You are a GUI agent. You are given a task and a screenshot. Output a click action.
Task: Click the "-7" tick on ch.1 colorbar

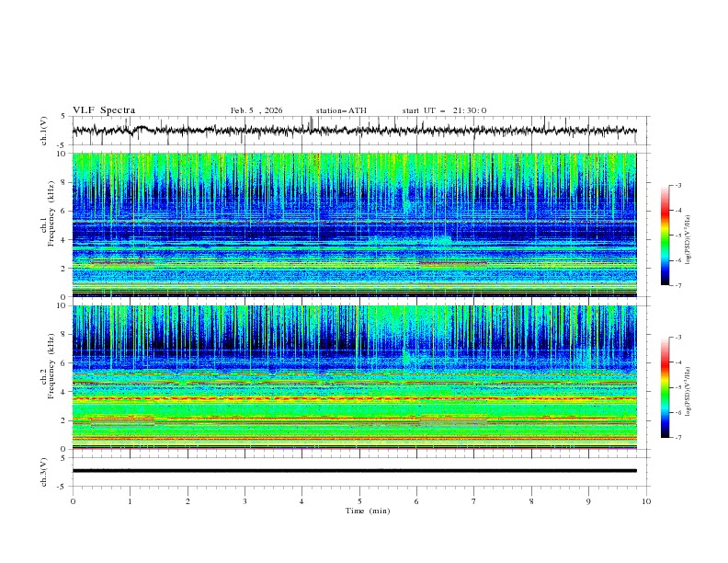677,285
